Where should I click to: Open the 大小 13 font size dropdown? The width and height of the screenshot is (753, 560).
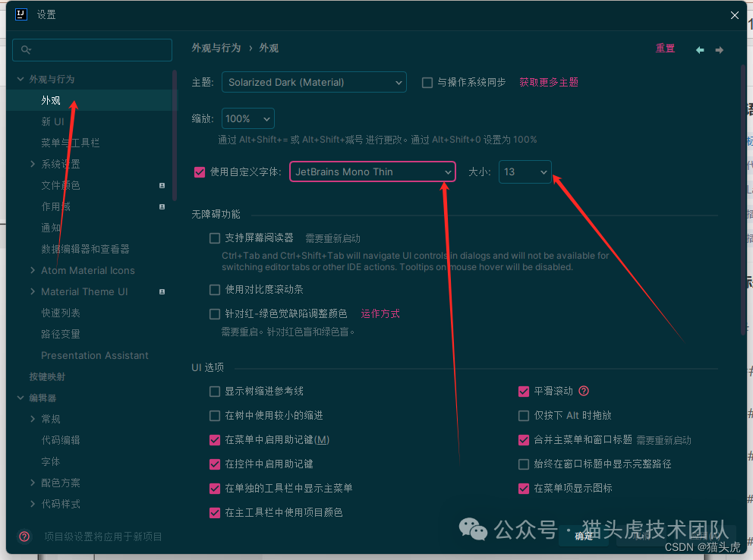pyautogui.click(x=525, y=171)
